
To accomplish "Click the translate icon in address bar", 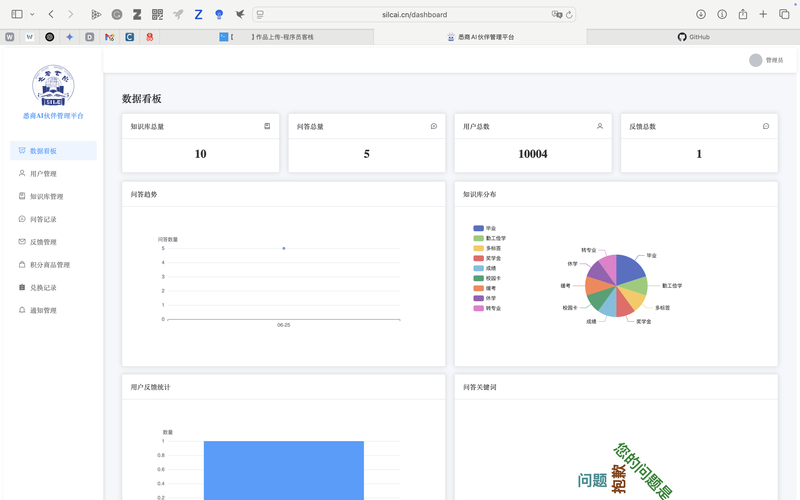I will click(557, 15).
